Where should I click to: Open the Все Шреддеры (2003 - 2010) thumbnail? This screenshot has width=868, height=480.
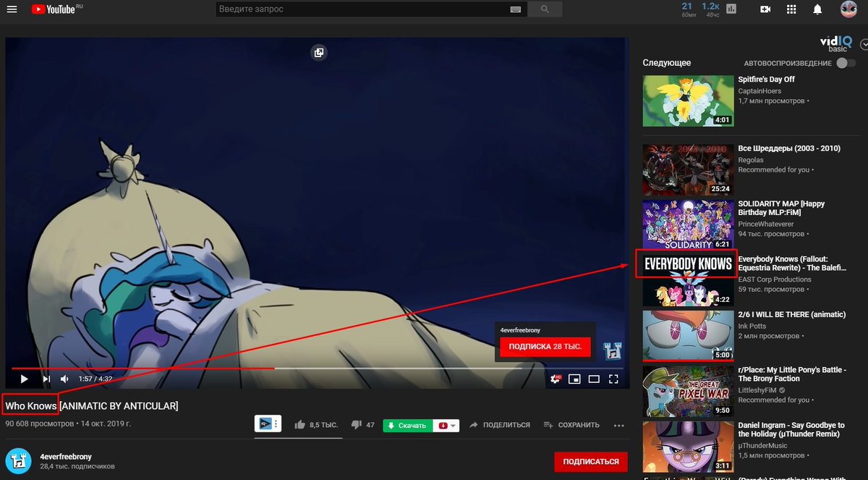coord(688,170)
